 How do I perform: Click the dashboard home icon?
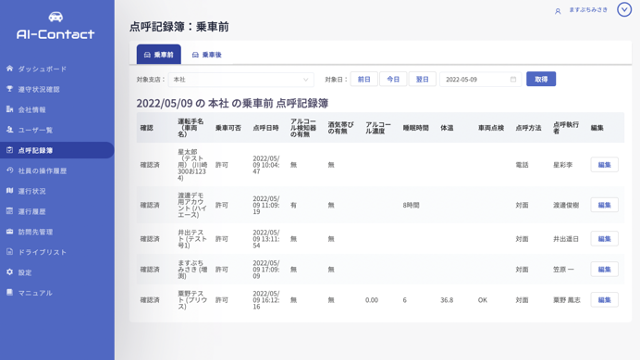tap(9, 69)
